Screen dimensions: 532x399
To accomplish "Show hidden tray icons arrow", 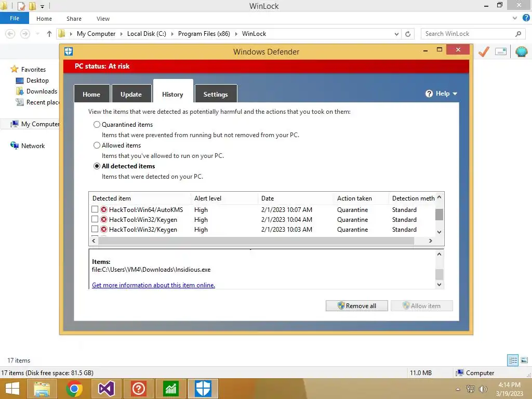I will (x=458, y=389).
